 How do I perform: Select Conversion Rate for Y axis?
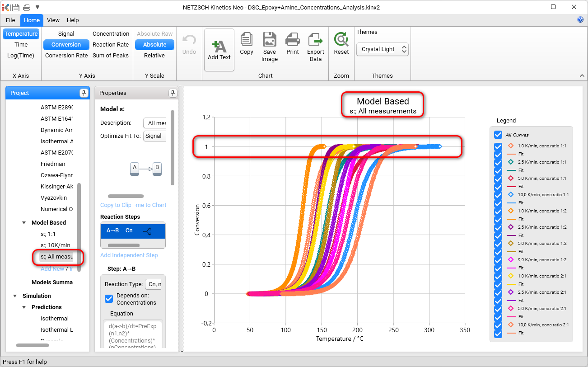pyautogui.click(x=66, y=56)
